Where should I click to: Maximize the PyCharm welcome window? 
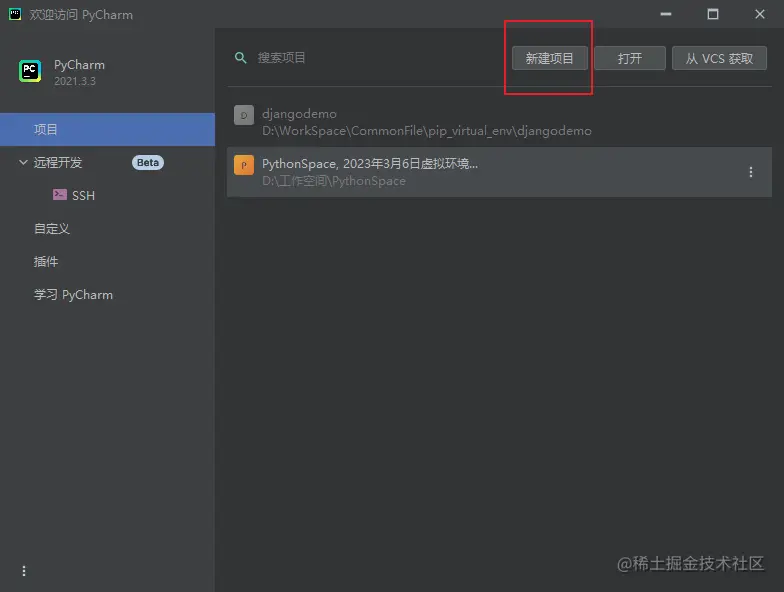click(x=713, y=14)
